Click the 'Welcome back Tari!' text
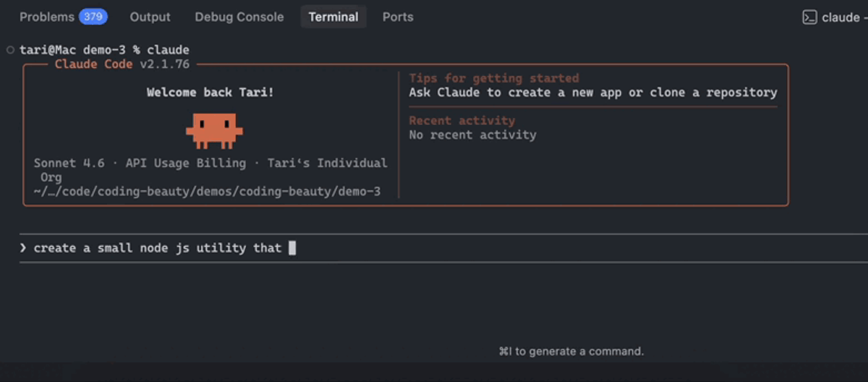The height and width of the screenshot is (382, 868). 210,93
